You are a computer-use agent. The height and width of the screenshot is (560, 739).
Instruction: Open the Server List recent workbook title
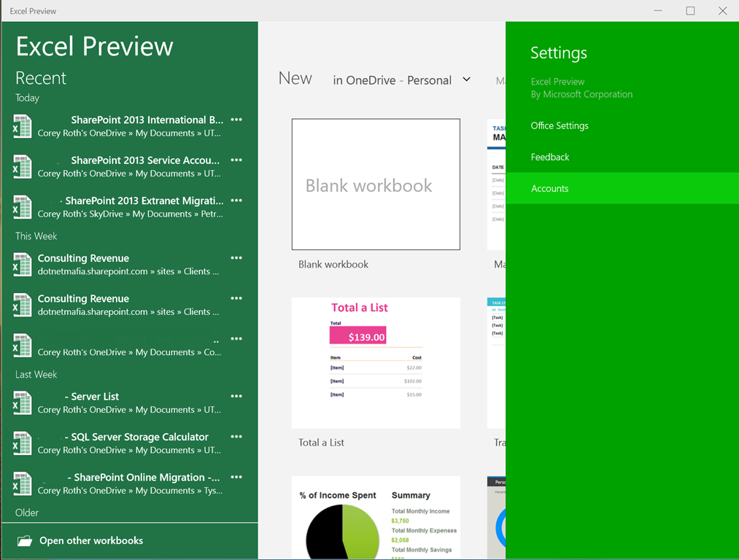pos(92,397)
